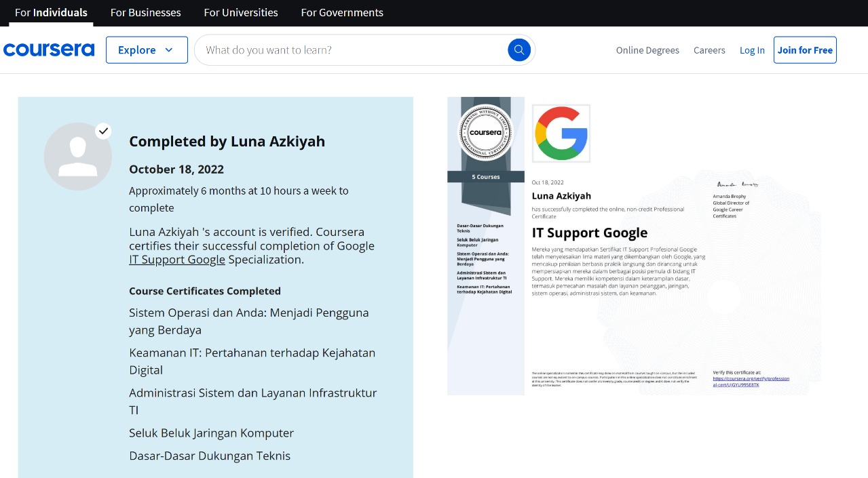
Task: Click the verified checkmark badge on avatar
Action: (x=103, y=130)
